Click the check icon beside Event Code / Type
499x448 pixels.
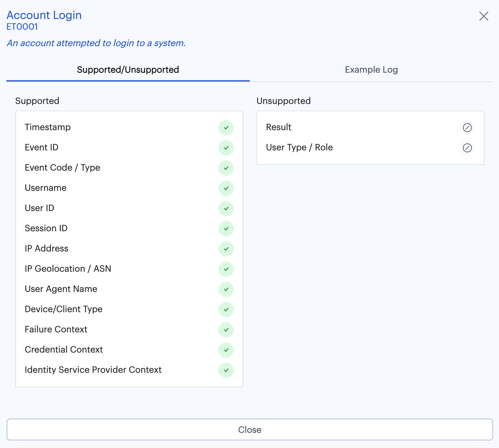[x=226, y=168]
